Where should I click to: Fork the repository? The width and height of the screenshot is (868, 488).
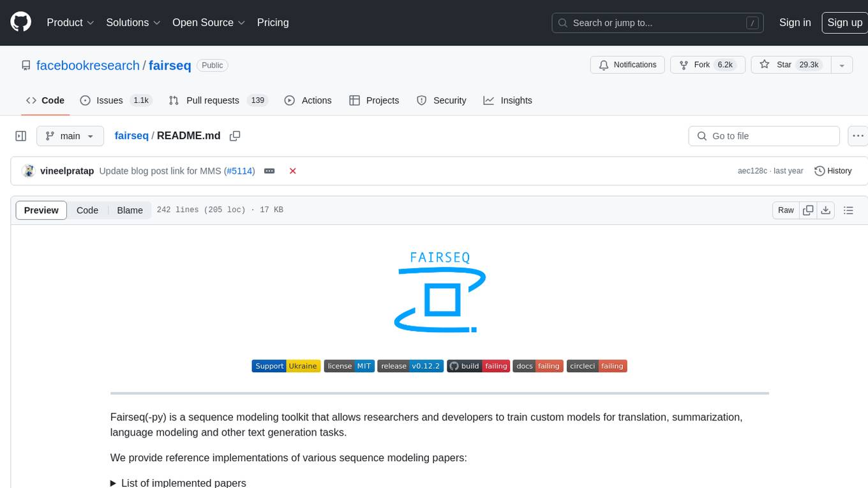point(707,65)
